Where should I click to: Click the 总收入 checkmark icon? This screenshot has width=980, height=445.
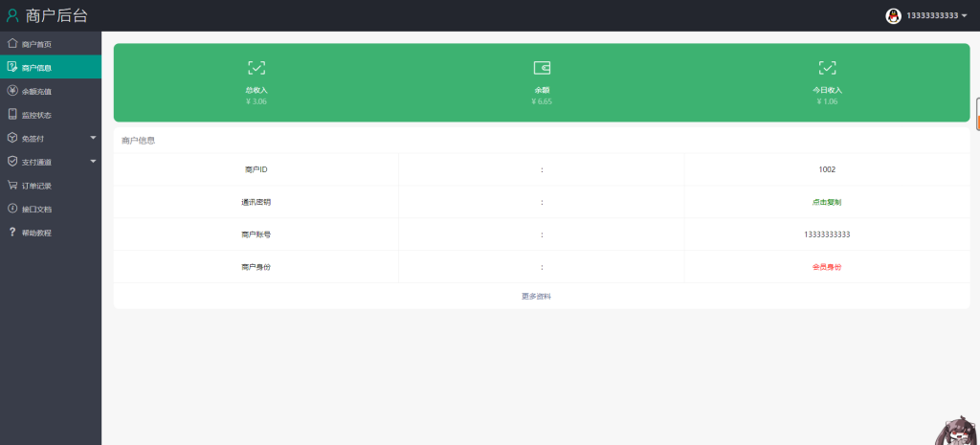(x=256, y=68)
